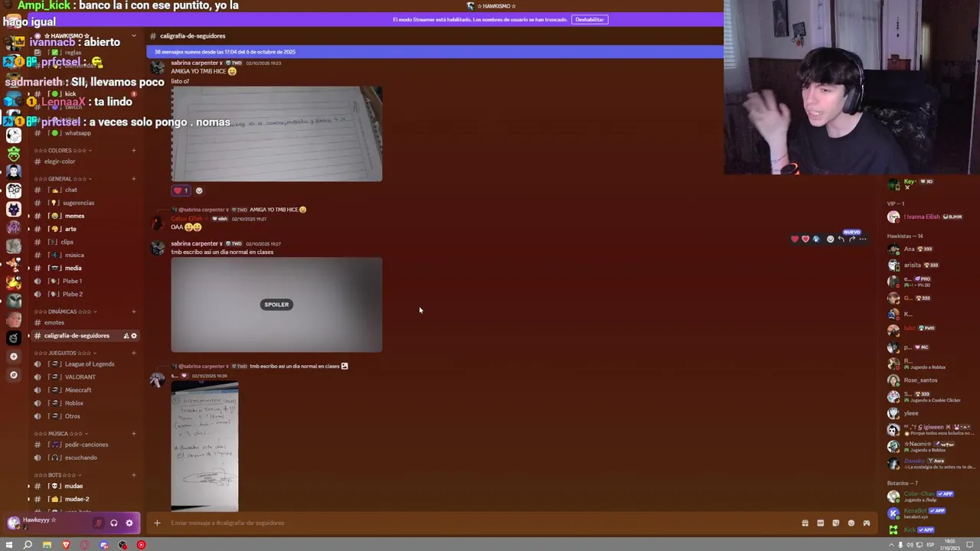Screen dimensions: 980x551
Task: Open Discover servers compass icon
Action: pos(13,375)
